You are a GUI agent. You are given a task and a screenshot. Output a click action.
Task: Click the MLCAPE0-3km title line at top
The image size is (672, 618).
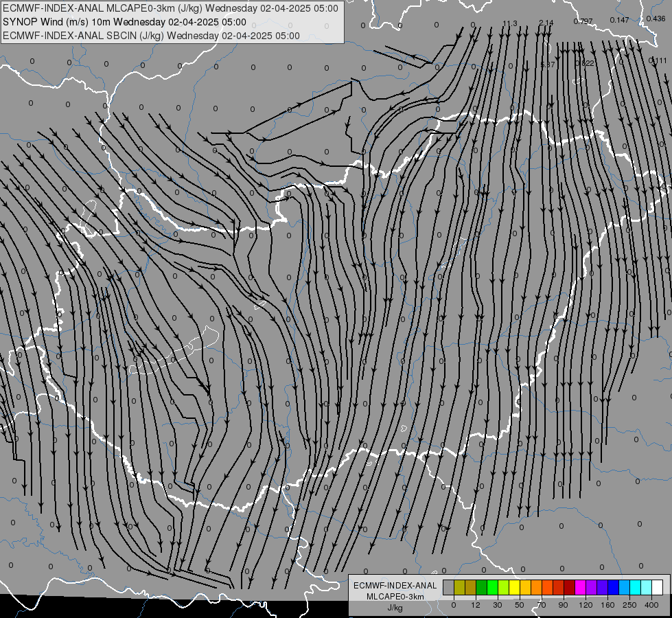pyautogui.click(x=170, y=8)
